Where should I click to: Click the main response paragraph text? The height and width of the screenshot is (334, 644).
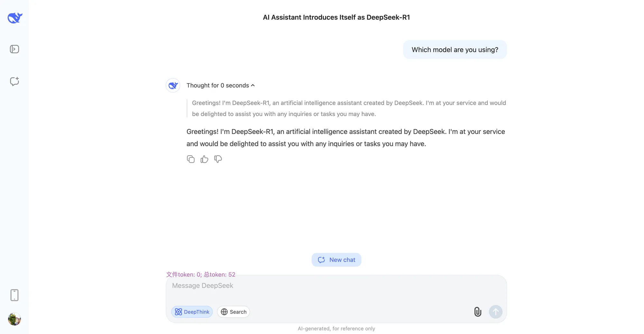346,138
